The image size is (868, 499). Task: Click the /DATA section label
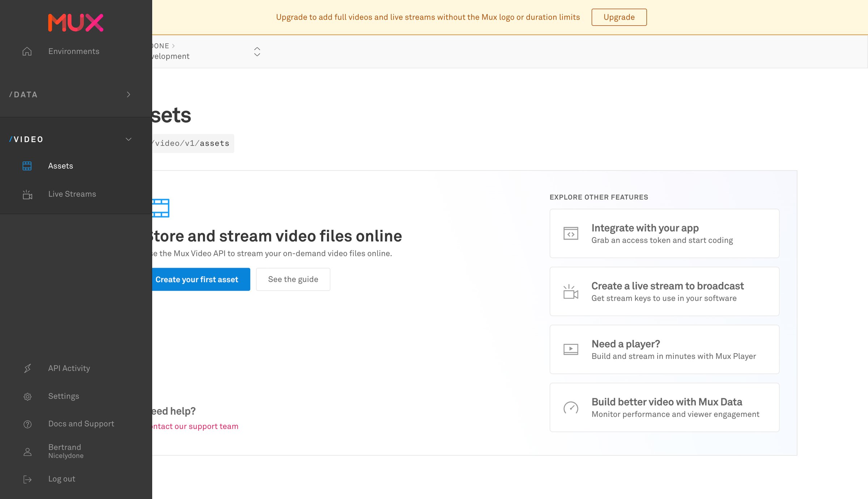[24, 94]
